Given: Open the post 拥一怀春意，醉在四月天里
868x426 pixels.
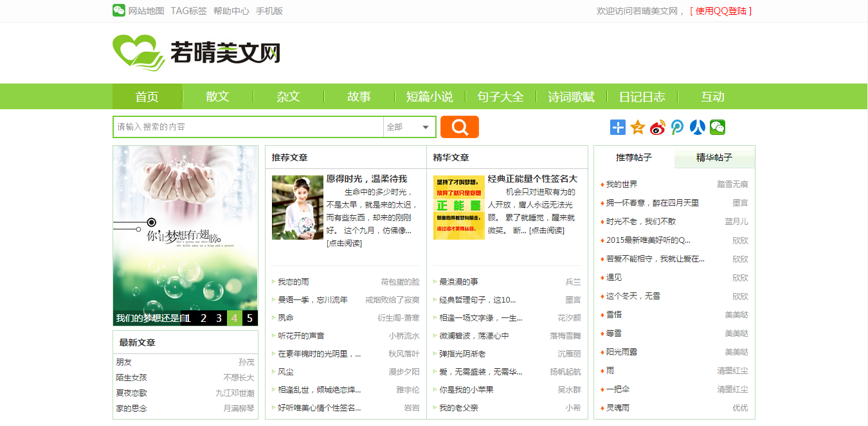Looking at the screenshot, I should coord(653,203).
